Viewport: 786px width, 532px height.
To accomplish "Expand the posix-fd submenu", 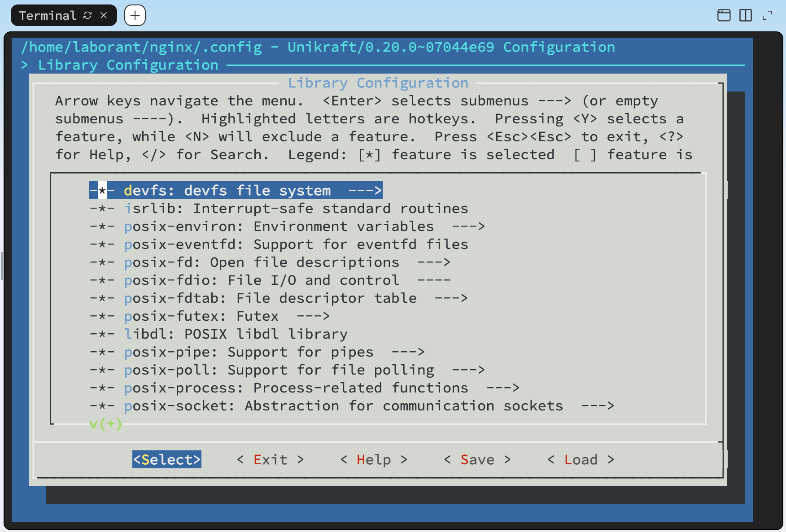I will (x=434, y=262).
